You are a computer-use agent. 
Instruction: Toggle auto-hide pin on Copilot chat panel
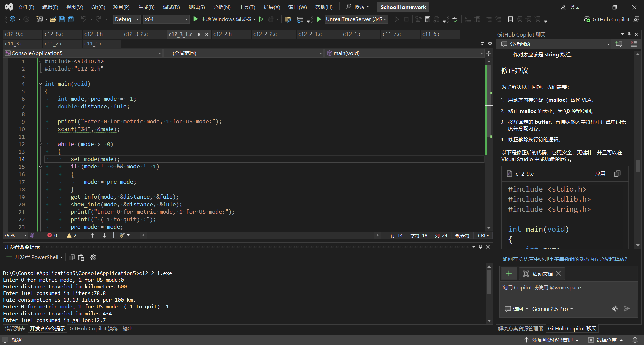pos(629,34)
